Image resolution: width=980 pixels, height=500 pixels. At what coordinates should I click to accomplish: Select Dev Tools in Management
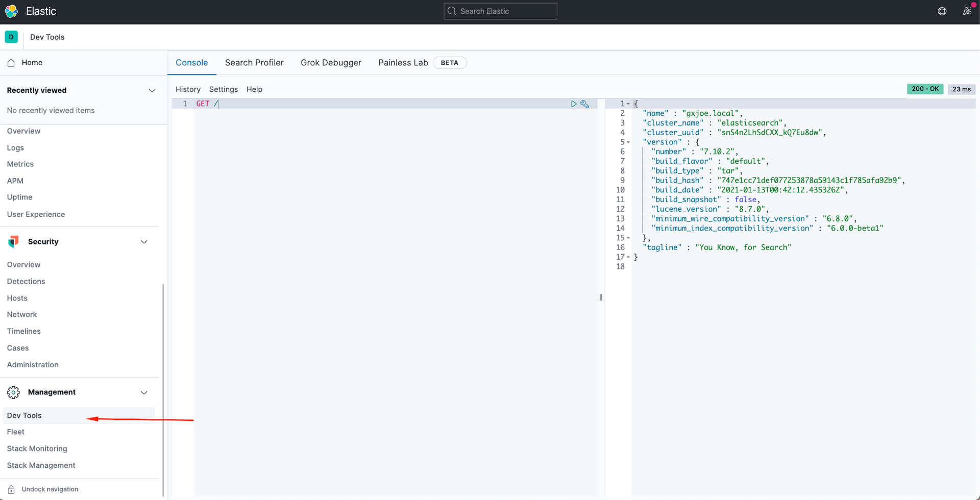pyautogui.click(x=79, y=415)
